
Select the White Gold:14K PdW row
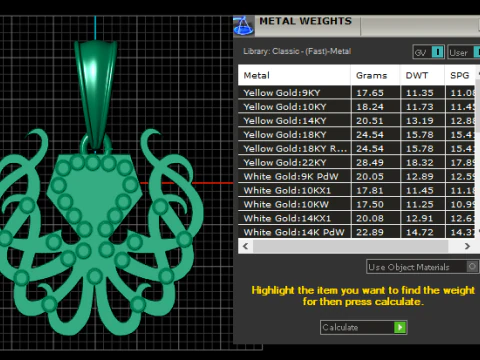[x=357, y=232]
